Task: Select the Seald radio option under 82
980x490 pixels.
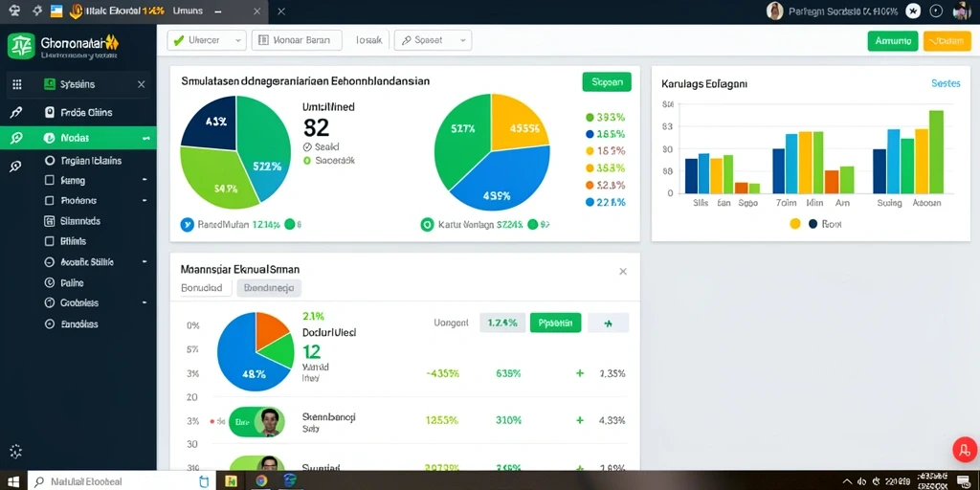Action: pos(307,147)
